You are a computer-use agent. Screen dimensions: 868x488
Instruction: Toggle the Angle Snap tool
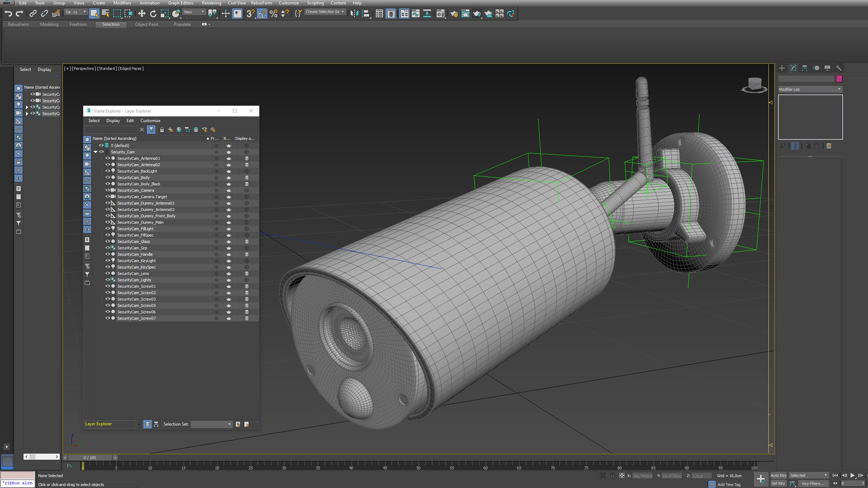click(262, 14)
